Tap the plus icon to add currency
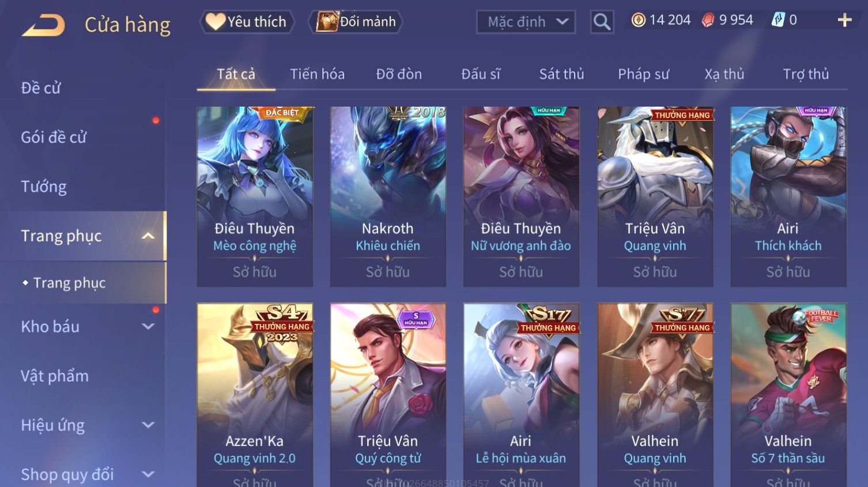 click(844, 20)
